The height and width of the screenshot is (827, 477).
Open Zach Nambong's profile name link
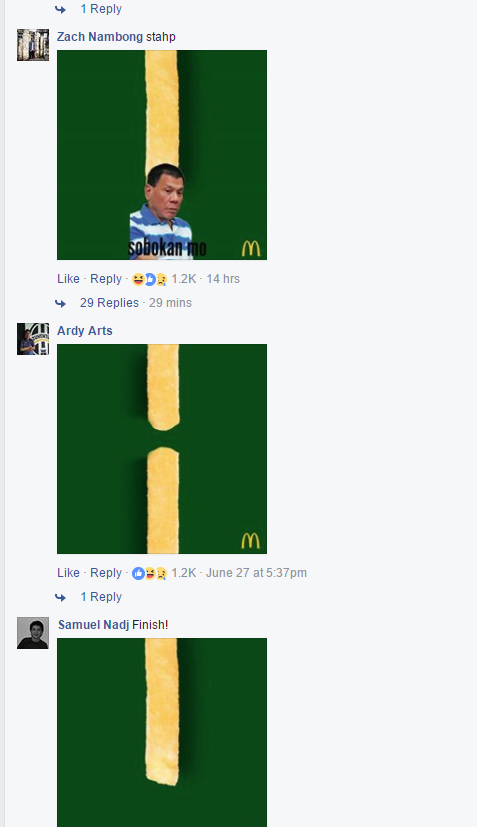click(x=100, y=37)
